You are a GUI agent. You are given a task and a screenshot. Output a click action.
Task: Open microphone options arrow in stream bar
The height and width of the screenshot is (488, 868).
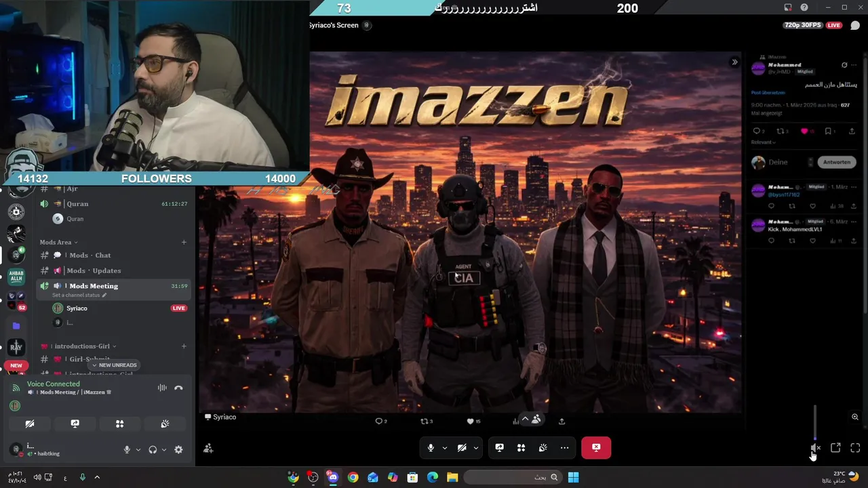click(x=445, y=448)
